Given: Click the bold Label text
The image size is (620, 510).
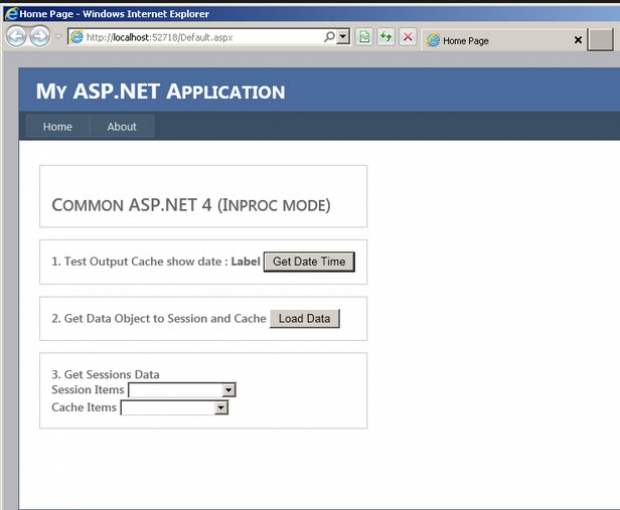Looking at the screenshot, I should pos(246,261).
